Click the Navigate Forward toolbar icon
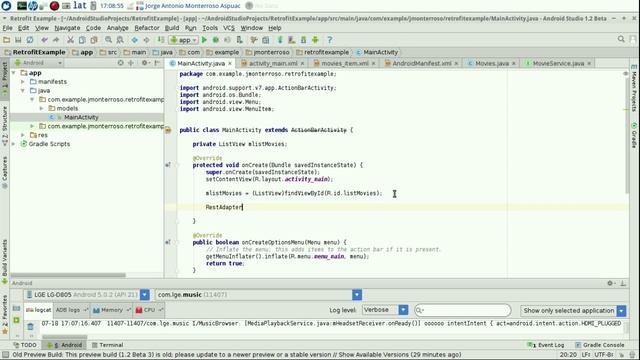The width and height of the screenshot is (640, 360). click(x=146, y=40)
